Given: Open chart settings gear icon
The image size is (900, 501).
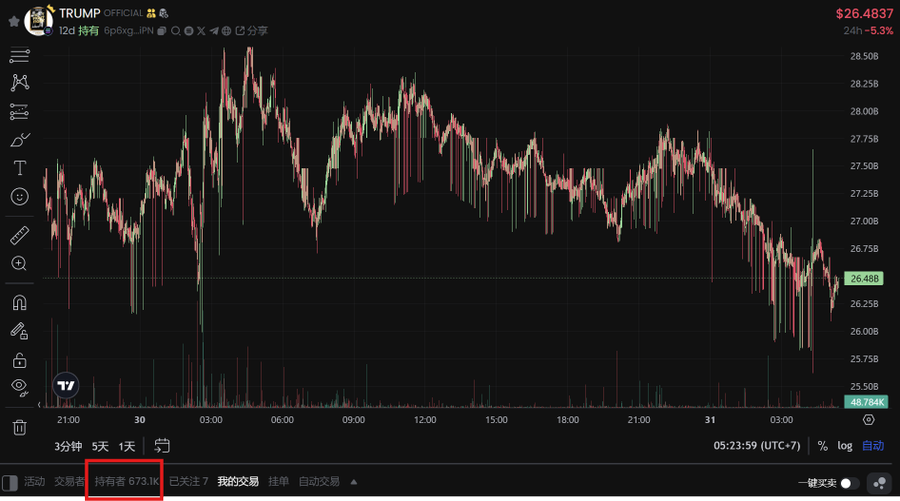Looking at the screenshot, I should (868, 420).
